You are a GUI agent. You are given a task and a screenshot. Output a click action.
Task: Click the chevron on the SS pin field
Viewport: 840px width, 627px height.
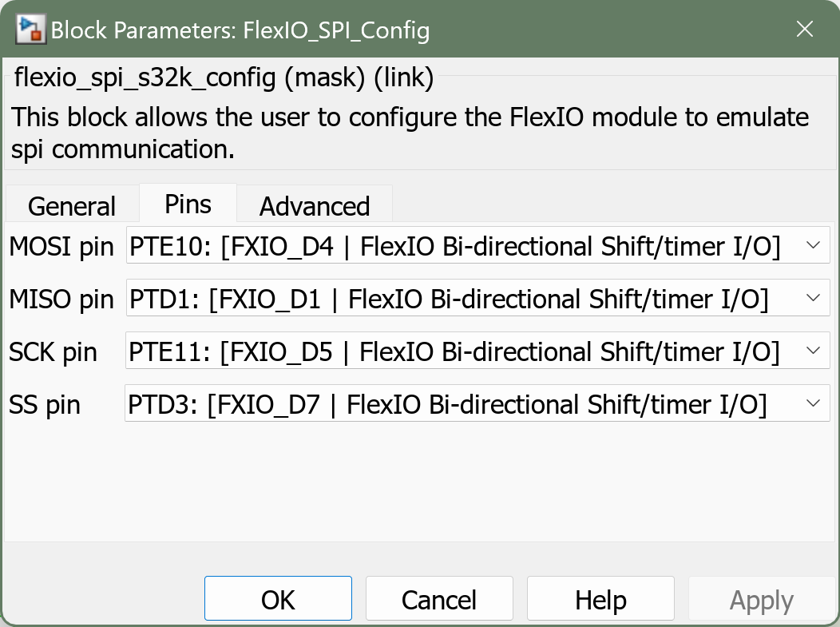[x=812, y=403]
